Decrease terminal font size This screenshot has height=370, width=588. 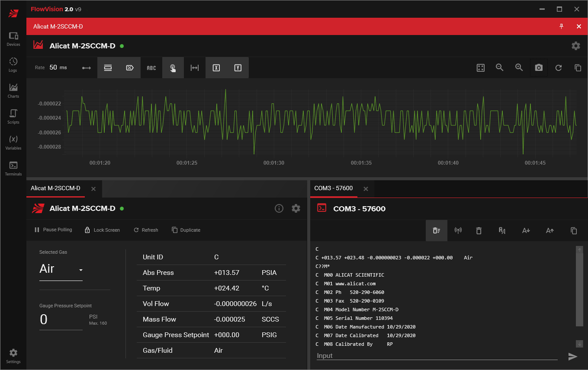coord(526,231)
